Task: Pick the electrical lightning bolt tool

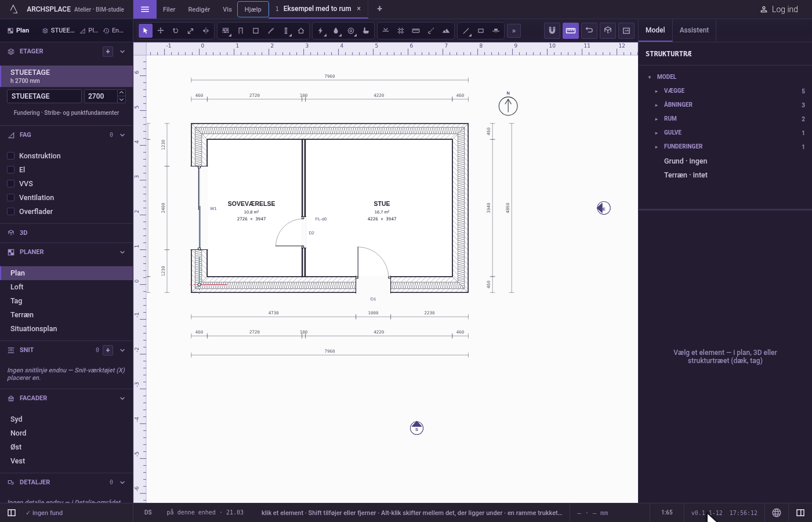Action: tap(321, 31)
